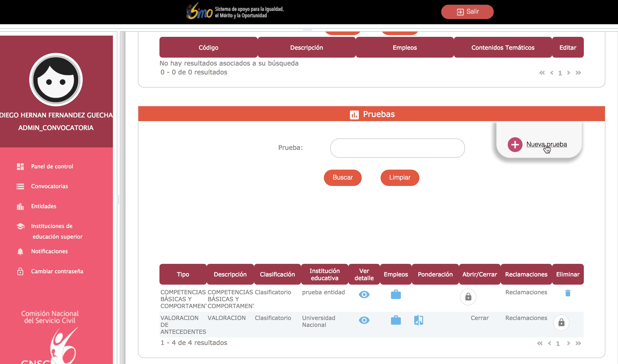Open Empleos briefcase for VALORACION DE ANTECEDENTES

coord(396,320)
